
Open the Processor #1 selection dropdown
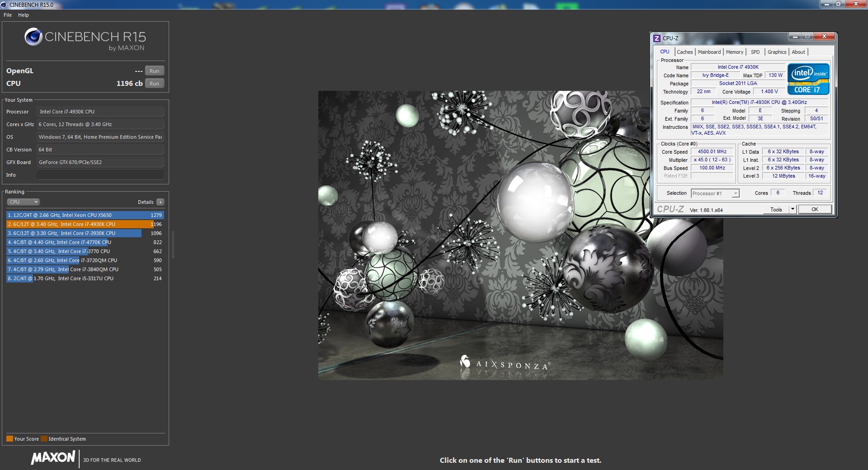click(x=715, y=193)
